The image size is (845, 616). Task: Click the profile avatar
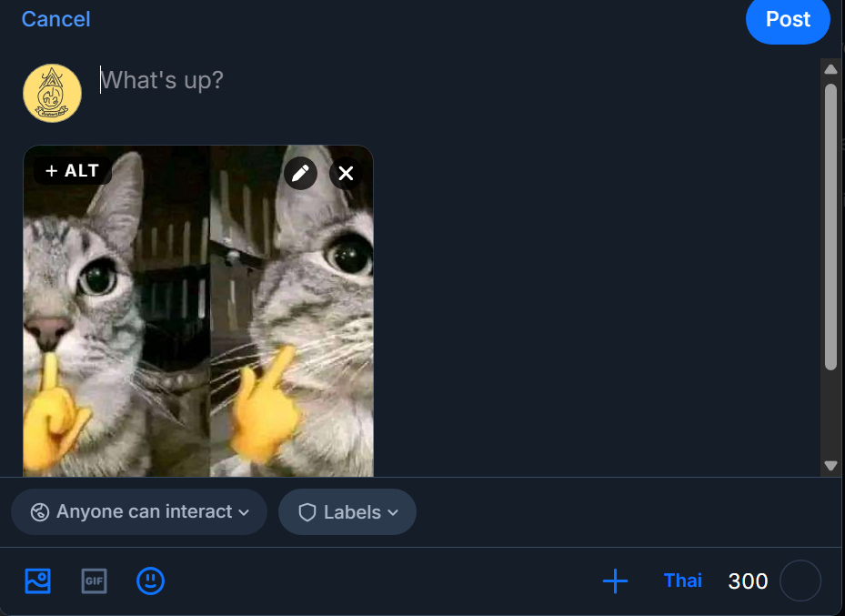(52, 93)
